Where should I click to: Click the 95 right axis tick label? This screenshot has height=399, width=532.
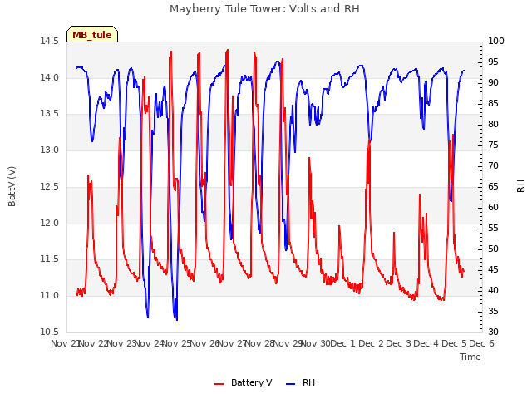click(493, 62)
